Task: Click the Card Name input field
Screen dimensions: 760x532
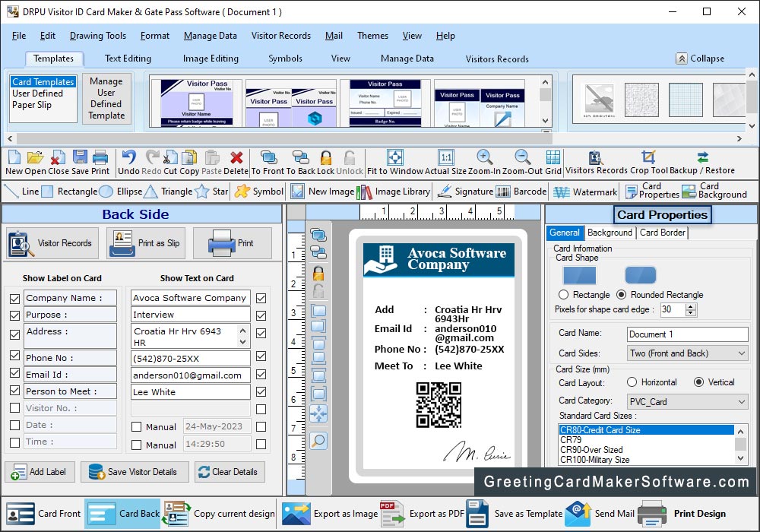Action: [x=687, y=334]
